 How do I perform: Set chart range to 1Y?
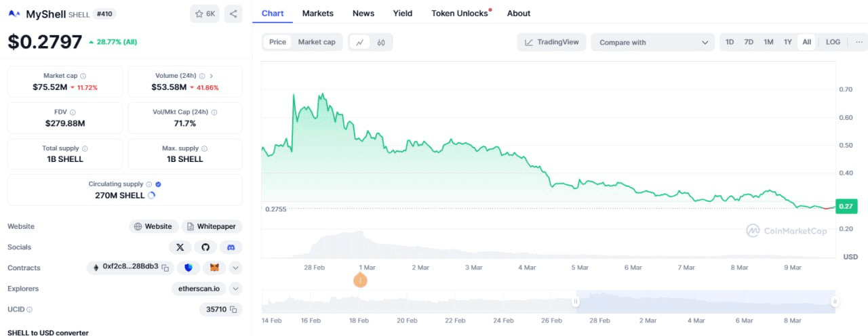click(788, 42)
